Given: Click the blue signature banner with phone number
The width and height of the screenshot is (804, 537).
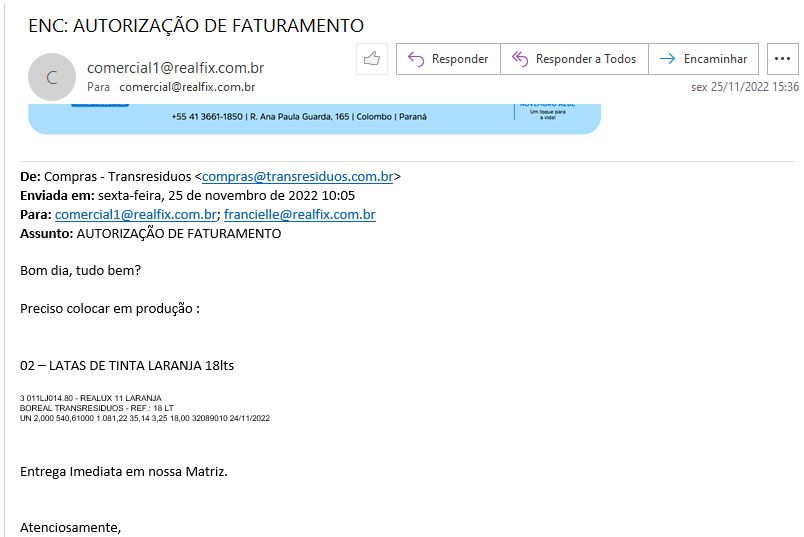Looking at the screenshot, I should point(314,117).
